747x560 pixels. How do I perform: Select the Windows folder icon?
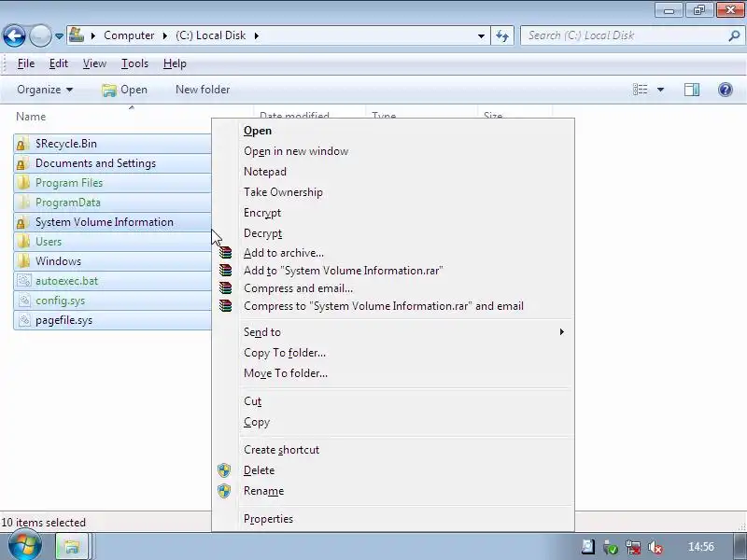[x=21, y=261]
